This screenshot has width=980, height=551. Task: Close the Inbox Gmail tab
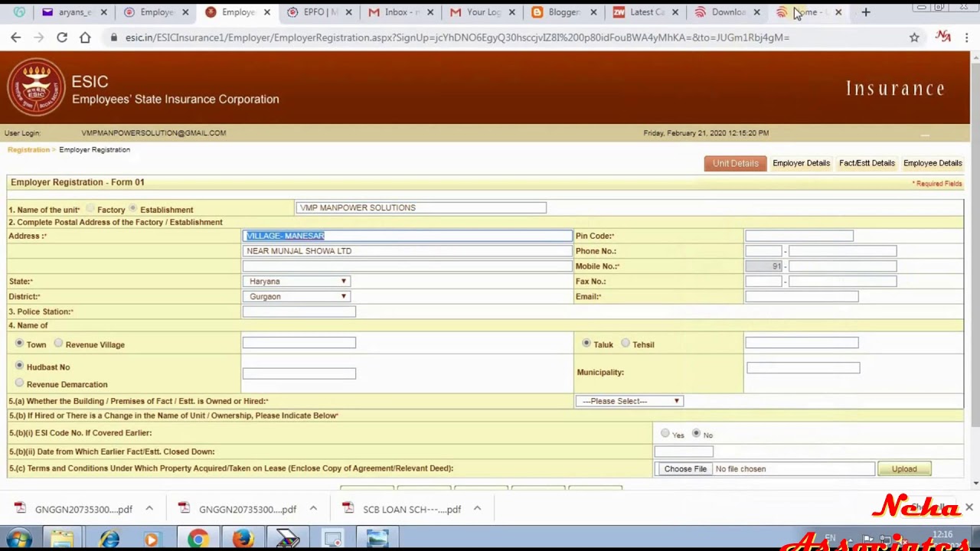coord(430,12)
